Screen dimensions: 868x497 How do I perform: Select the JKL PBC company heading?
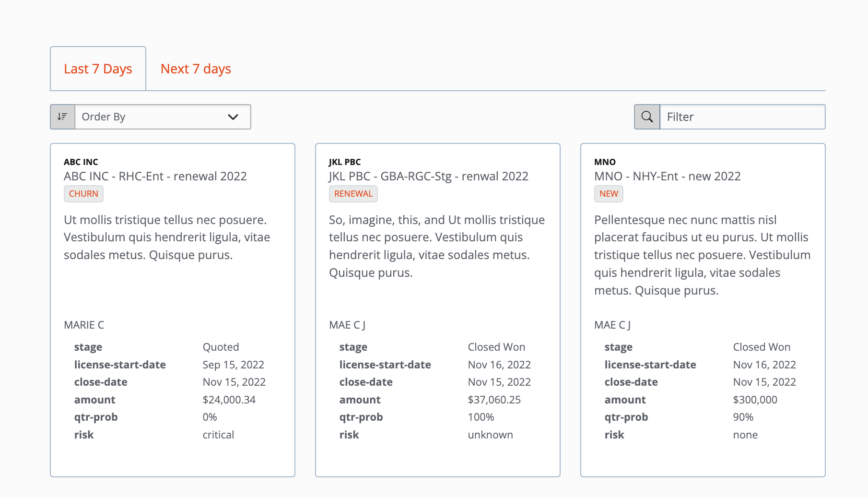pyautogui.click(x=345, y=162)
